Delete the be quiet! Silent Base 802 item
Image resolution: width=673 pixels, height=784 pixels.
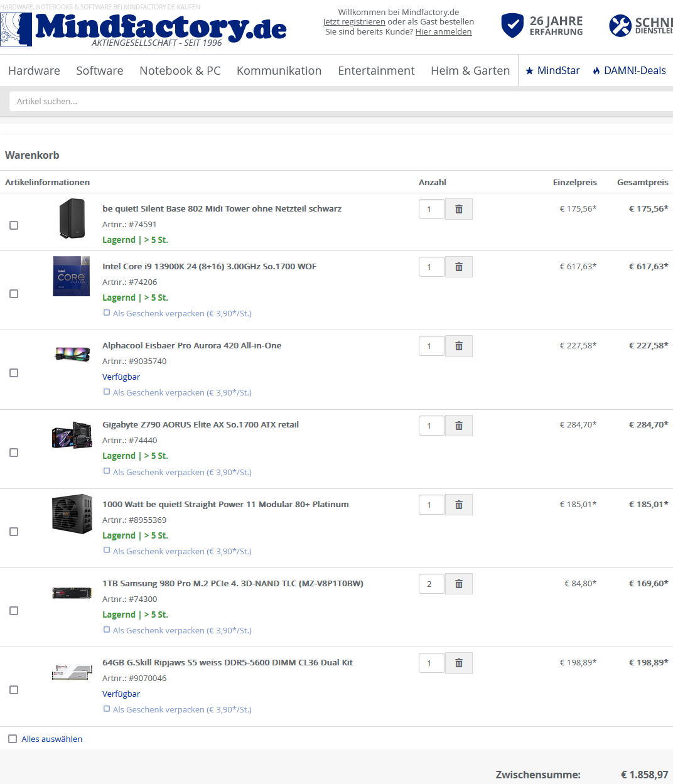coord(459,209)
